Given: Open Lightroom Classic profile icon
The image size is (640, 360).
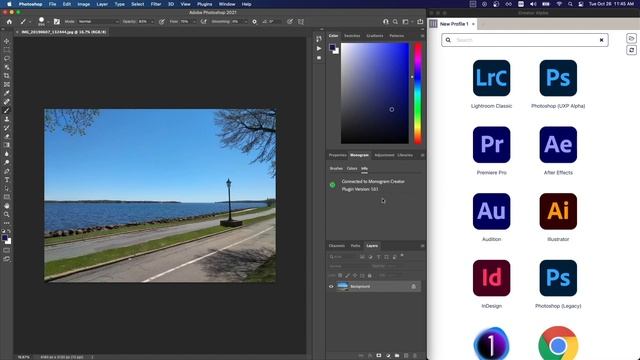Looking at the screenshot, I should [x=491, y=78].
